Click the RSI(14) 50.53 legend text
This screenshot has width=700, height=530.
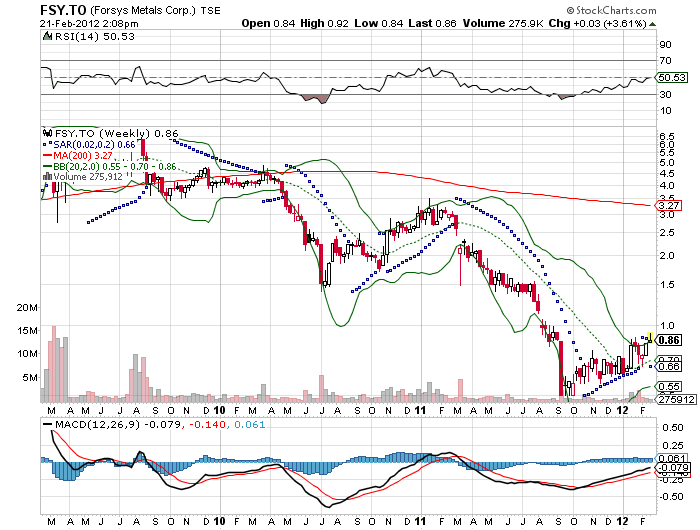[x=95, y=36]
